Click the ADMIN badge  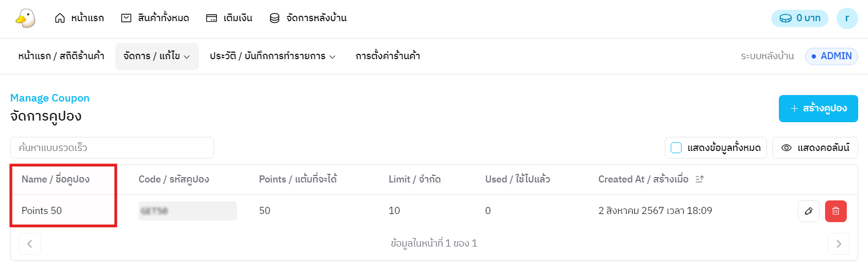[831, 56]
